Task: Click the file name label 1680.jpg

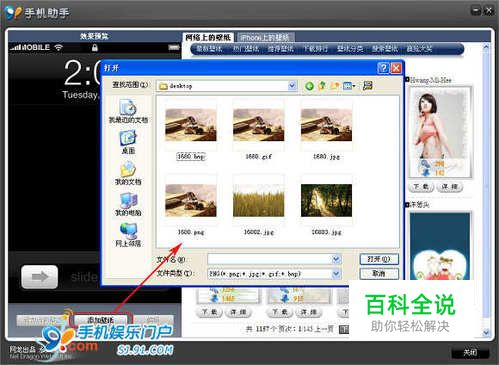Action: (x=327, y=156)
